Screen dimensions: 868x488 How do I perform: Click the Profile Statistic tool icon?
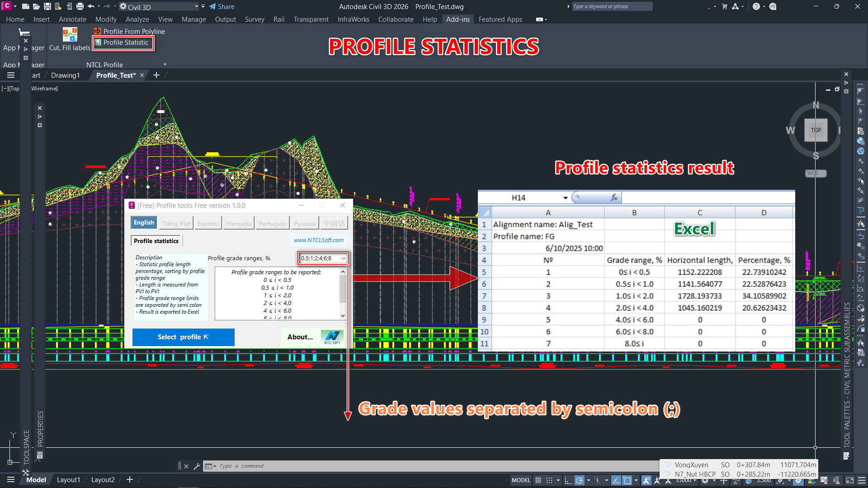[98, 42]
